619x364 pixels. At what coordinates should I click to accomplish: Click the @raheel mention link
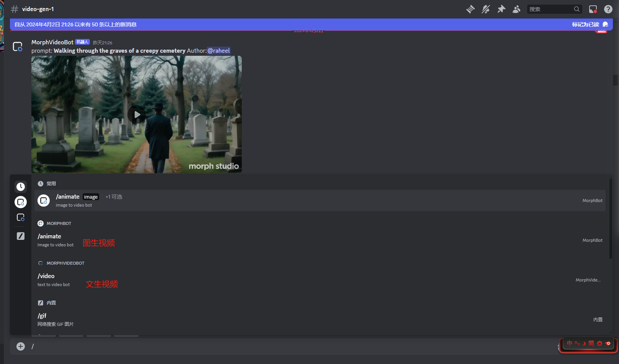[219, 51]
